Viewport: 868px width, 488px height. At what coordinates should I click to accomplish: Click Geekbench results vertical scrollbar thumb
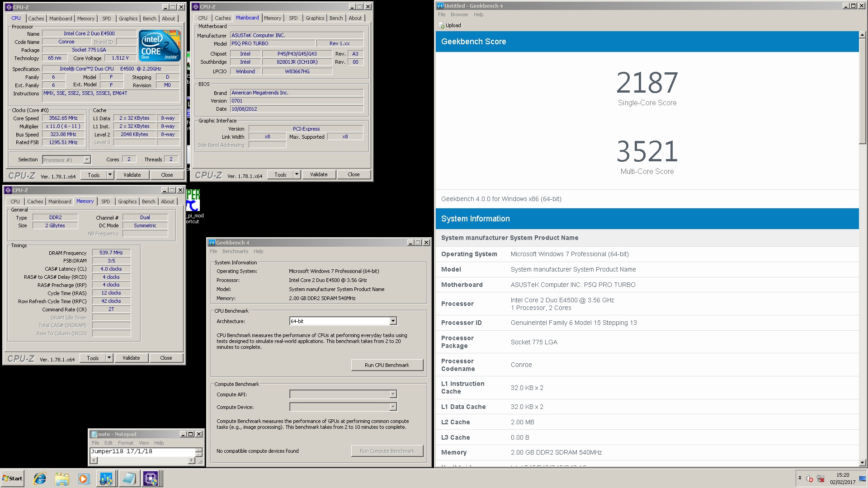[863, 90]
